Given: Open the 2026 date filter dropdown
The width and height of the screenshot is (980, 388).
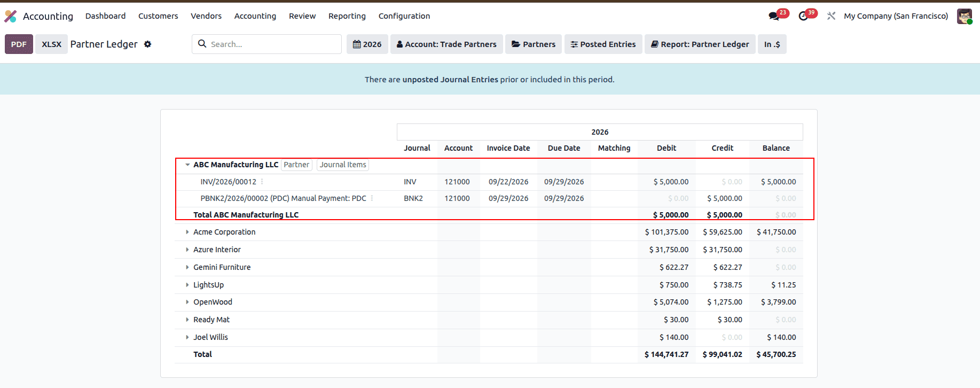Looking at the screenshot, I should point(367,44).
